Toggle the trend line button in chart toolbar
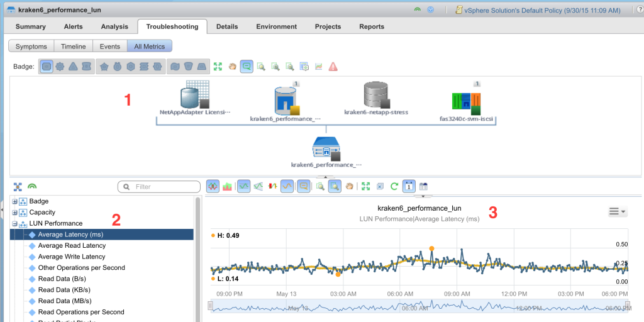This screenshot has width=644, height=322. pos(286,187)
